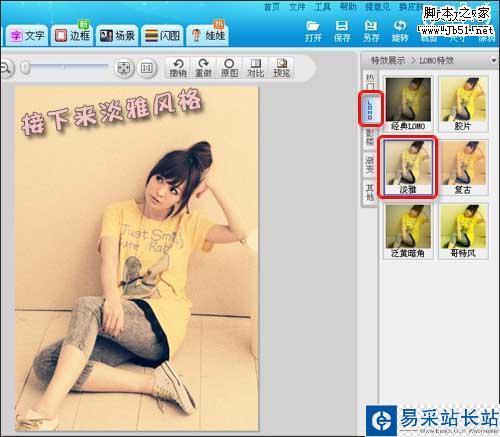Click the 重做 redo icon
The height and width of the screenshot is (437, 500).
pyautogui.click(x=203, y=68)
